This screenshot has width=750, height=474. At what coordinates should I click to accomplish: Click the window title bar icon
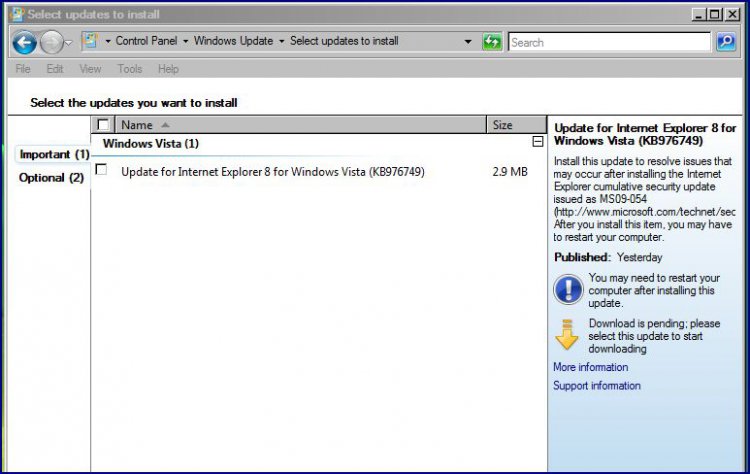[17, 14]
